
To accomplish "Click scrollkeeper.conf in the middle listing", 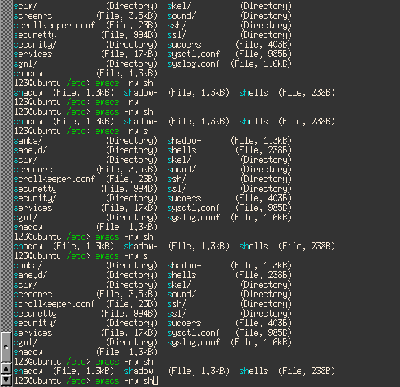I will click(x=54, y=179).
